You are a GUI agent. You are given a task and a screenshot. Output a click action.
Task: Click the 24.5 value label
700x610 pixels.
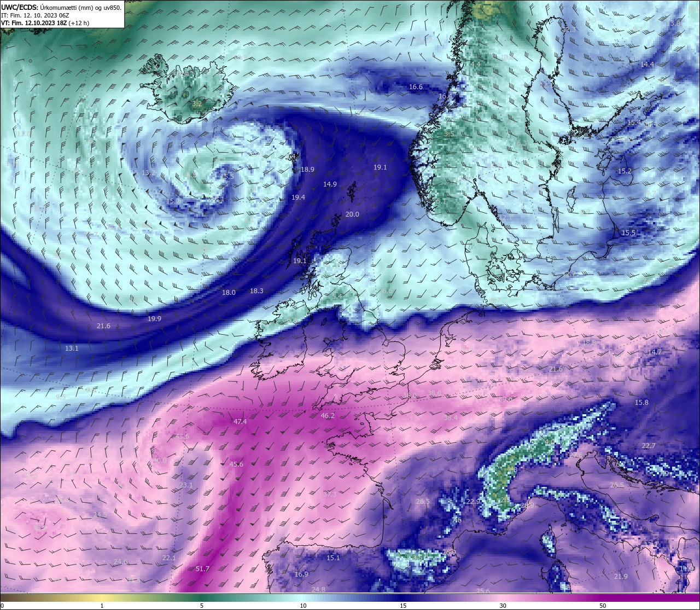pos(100,515)
